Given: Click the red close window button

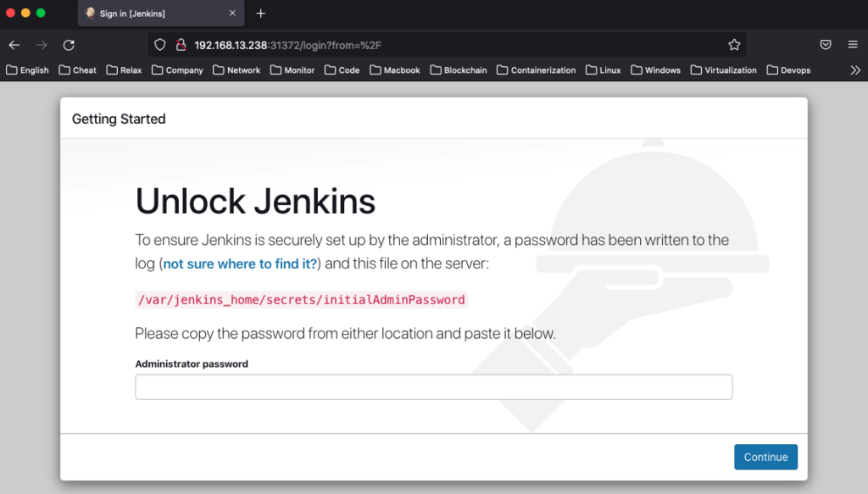Looking at the screenshot, I should (x=10, y=13).
